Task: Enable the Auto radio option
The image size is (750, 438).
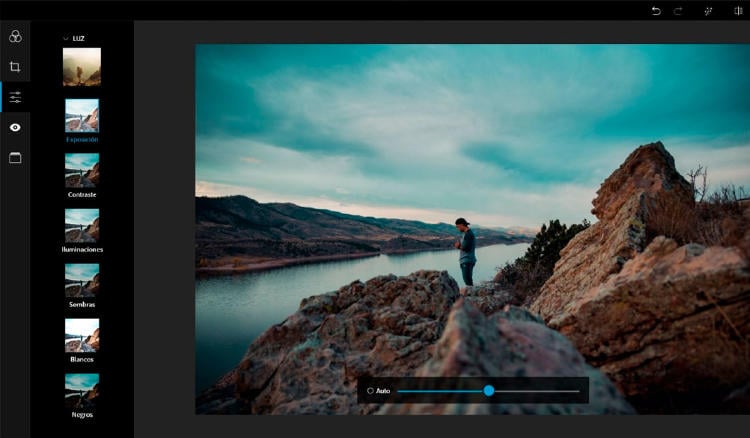Action: 370,391
